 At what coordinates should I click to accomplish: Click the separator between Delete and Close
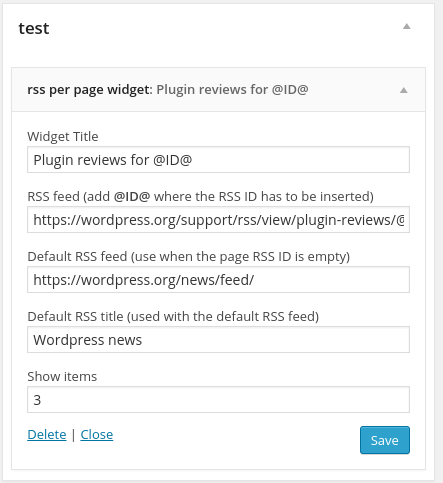(x=73, y=435)
